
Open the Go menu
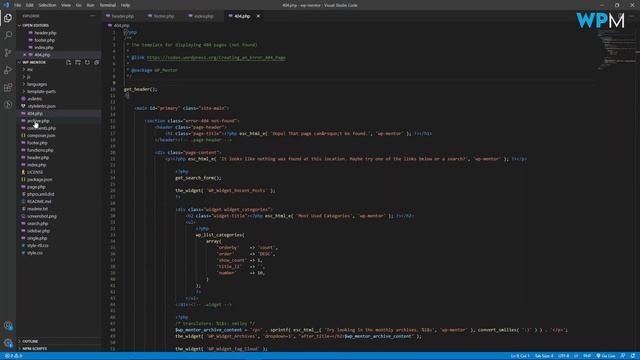(79, 5)
